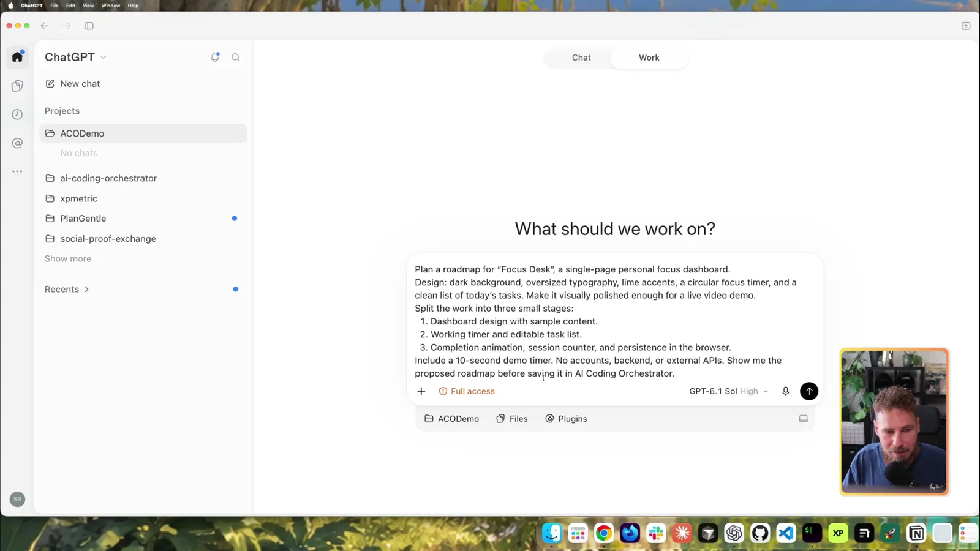The height and width of the screenshot is (551, 980).
Task: Open the Window menu
Action: click(111, 6)
